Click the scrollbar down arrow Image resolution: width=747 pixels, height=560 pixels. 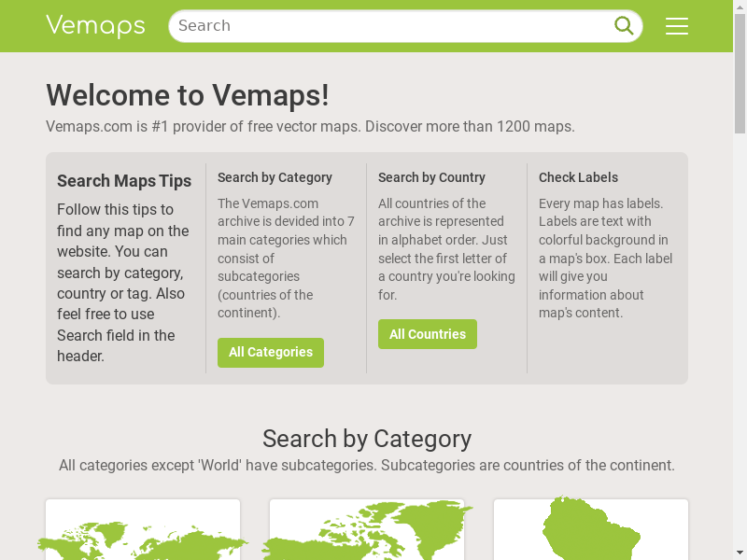tap(740, 553)
